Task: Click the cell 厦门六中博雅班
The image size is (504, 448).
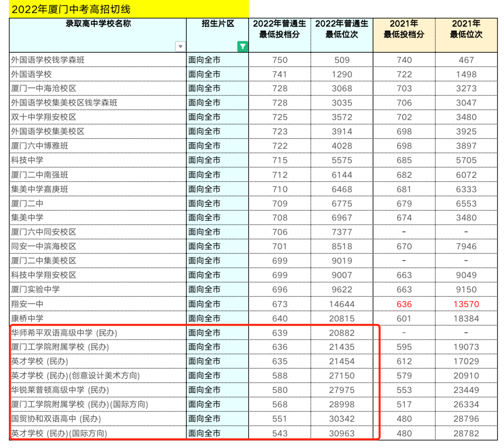Action: pos(98,146)
